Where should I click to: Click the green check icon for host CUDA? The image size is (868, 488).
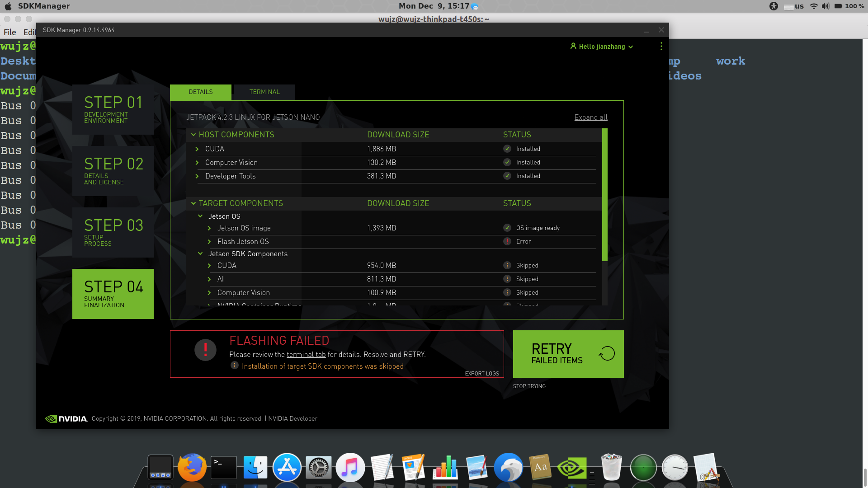(507, 149)
